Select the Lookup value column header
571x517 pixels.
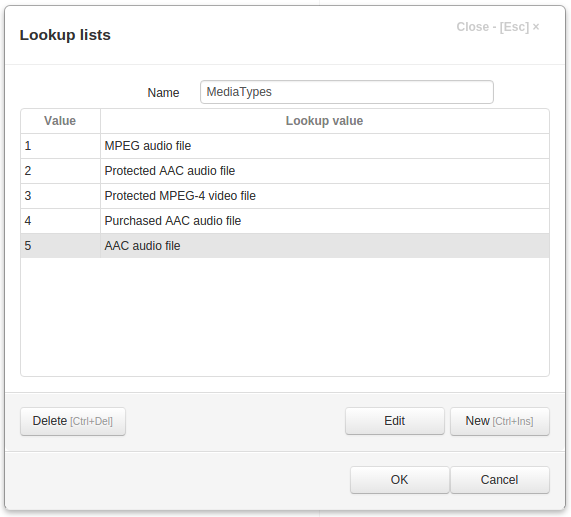point(325,121)
